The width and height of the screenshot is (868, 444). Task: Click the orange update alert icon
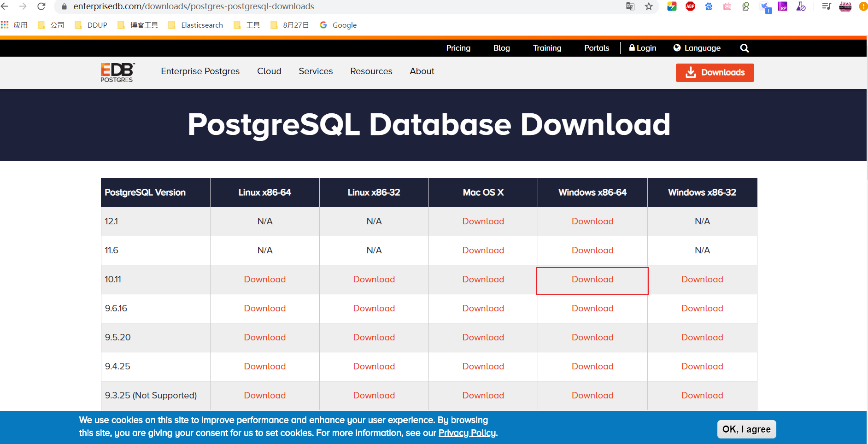click(x=863, y=6)
